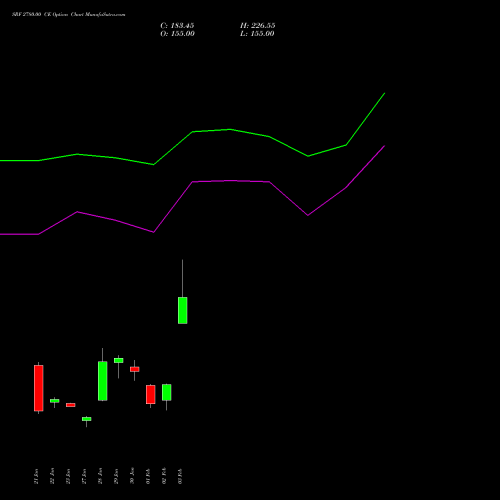Select the 01 Feb date label

148,476
